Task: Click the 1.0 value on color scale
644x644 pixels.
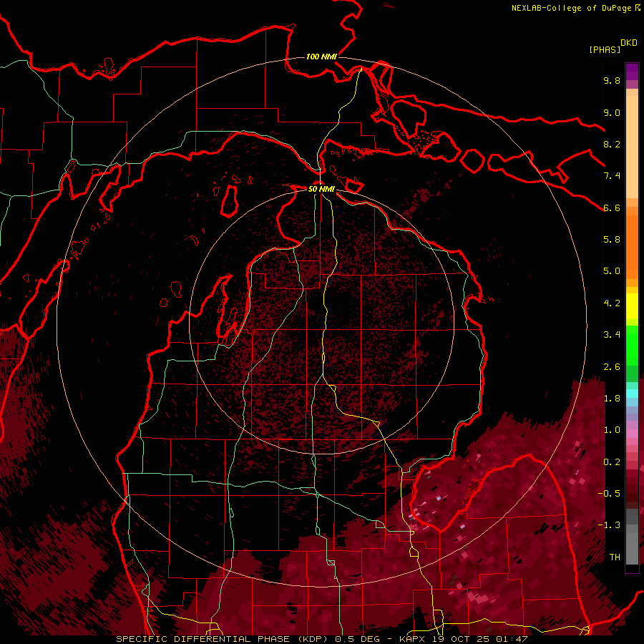Action: (x=612, y=430)
